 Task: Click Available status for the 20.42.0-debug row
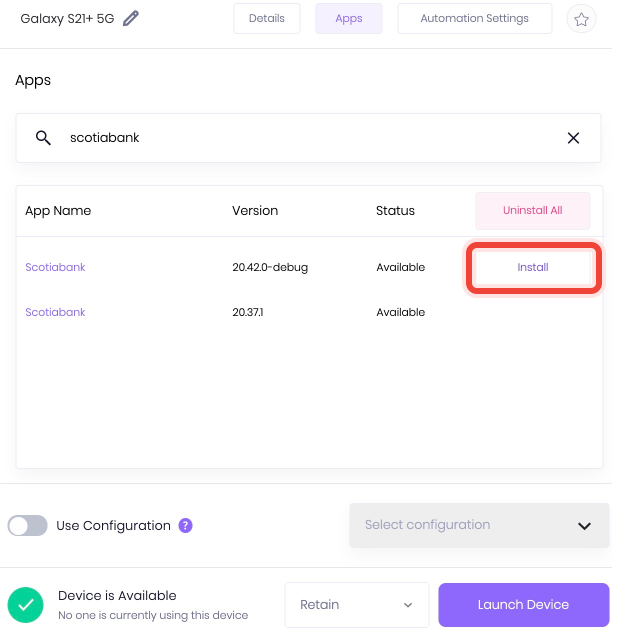[x=401, y=267]
